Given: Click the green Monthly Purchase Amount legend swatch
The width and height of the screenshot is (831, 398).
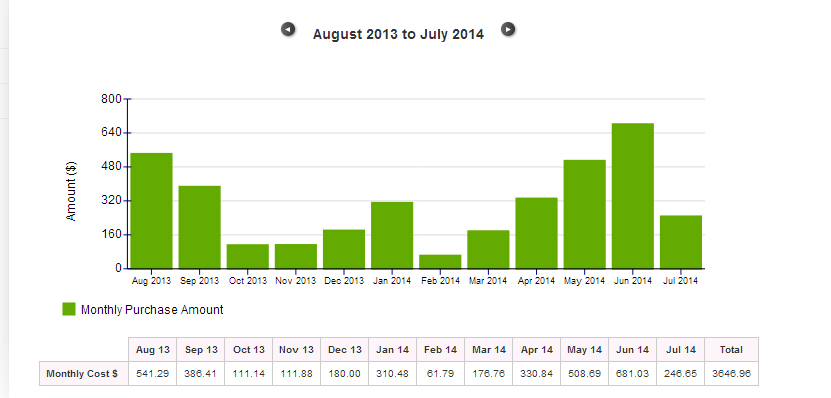Looking at the screenshot, I should pos(69,309).
